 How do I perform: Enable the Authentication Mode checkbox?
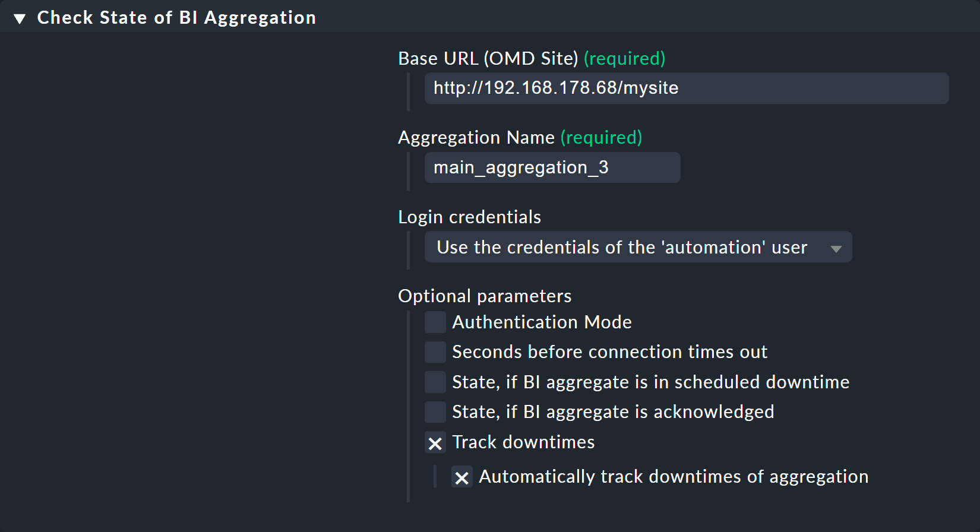tap(435, 322)
